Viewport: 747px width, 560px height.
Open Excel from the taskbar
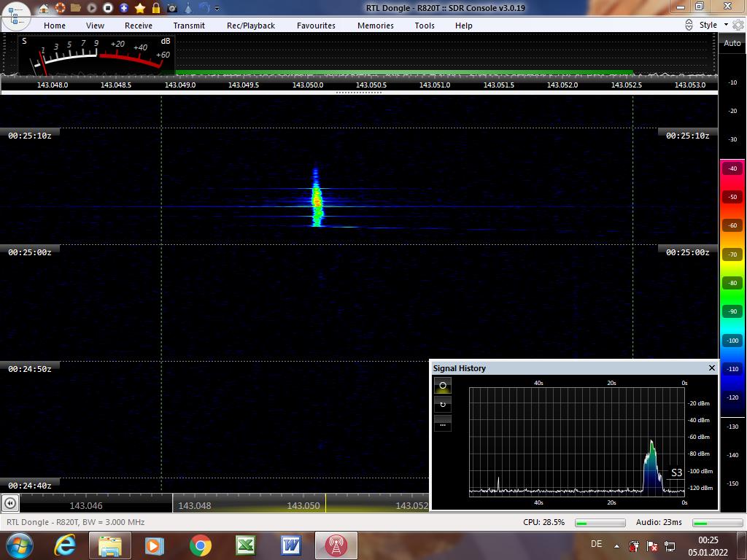245,545
